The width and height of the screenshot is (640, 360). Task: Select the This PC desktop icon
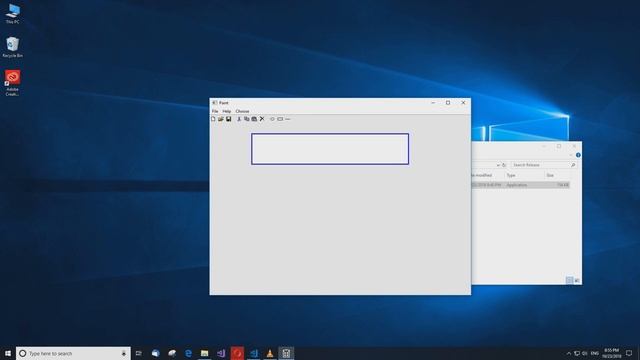point(13,14)
